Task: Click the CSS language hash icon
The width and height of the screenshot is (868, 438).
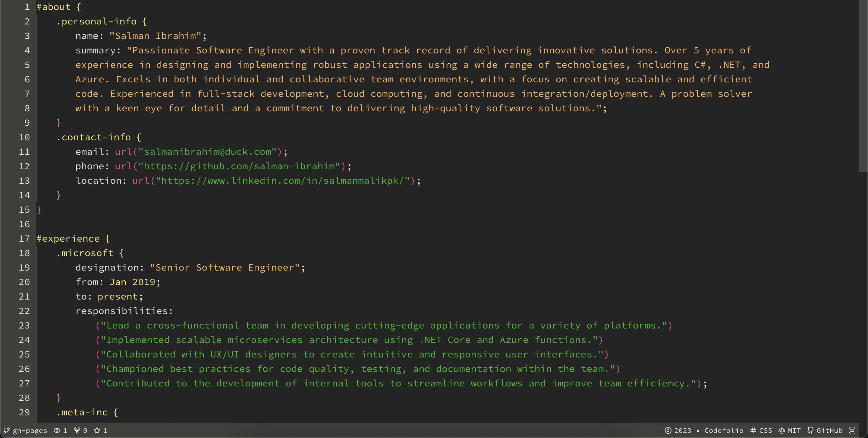Action: (x=753, y=430)
